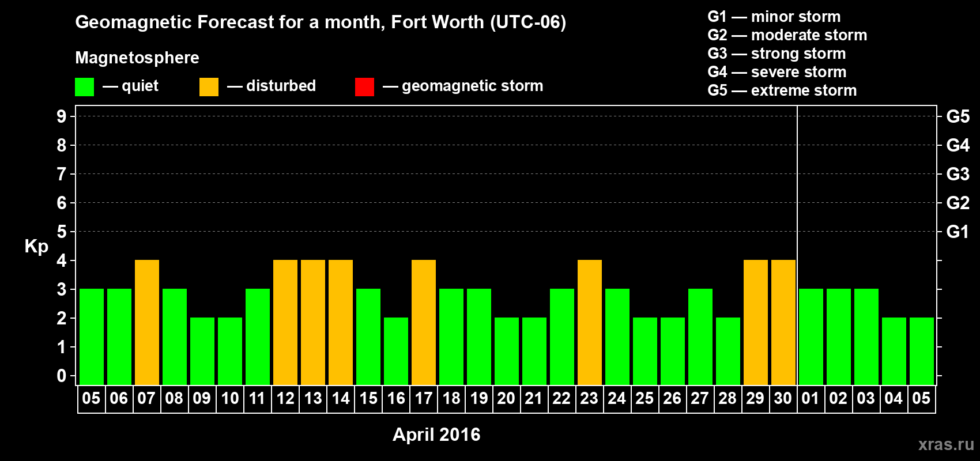Select the green bar for day 09
This screenshot has height=461, width=980.
(202, 352)
